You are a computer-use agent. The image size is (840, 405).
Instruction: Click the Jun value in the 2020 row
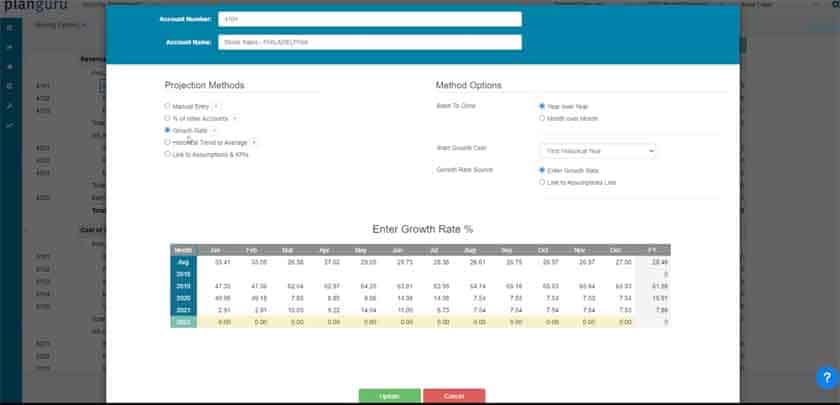[x=404, y=298]
